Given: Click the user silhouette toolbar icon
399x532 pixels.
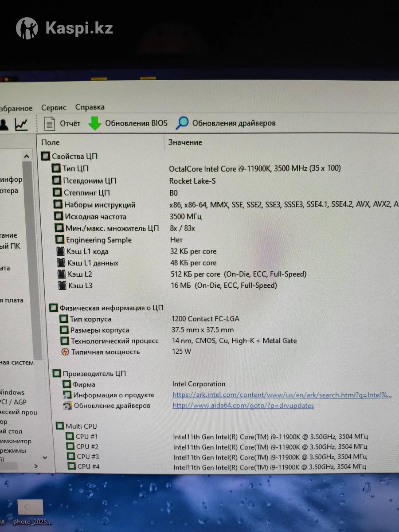Looking at the screenshot, I should click(x=4, y=125).
